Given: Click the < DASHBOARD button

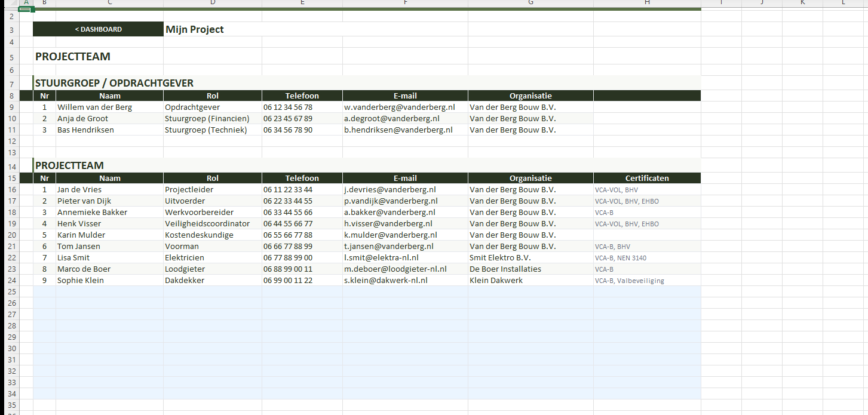Looking at the screenshot, I should pos(98,29).
